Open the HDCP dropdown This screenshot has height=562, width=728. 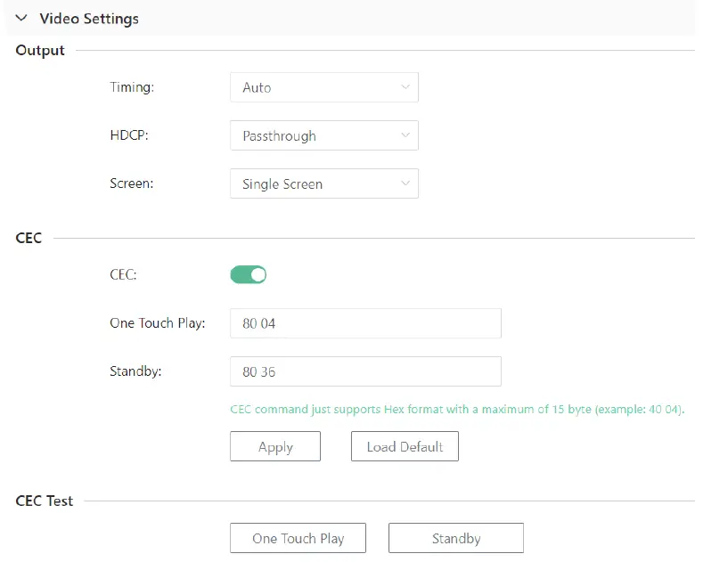coord(323,135)
